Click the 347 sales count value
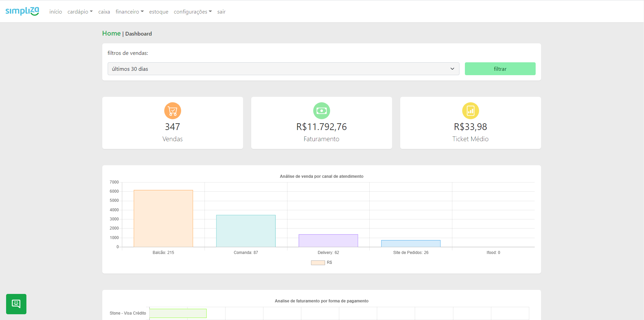This screenshot has height=320, width=644. [x=173, y=127]
